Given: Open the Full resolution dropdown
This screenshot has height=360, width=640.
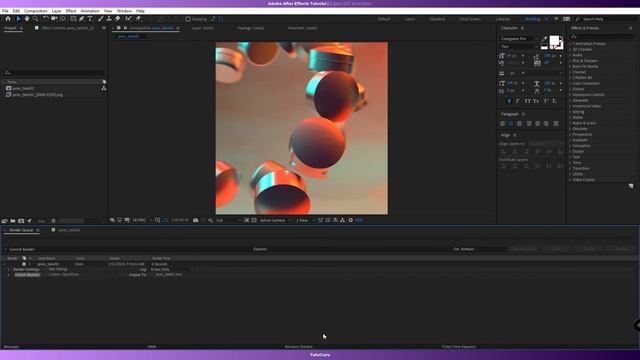Looking at the screenshot, I should pyautogui.click(x=229, y=220).
